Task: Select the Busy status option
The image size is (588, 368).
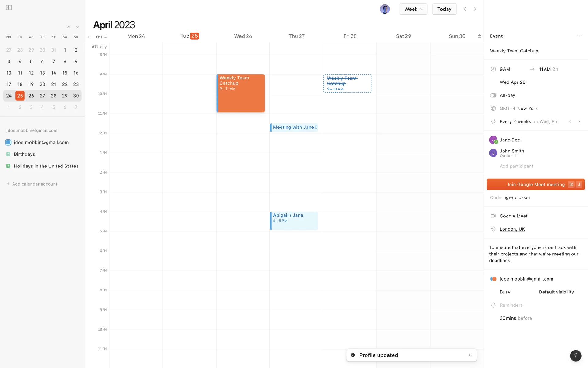Action: click(x=505, y=292)
